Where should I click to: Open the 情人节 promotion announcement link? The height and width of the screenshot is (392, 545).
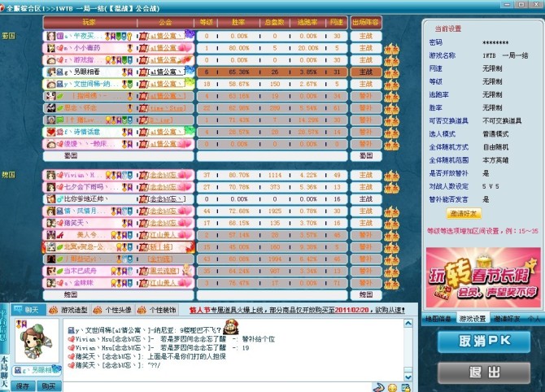pos(297,310)
